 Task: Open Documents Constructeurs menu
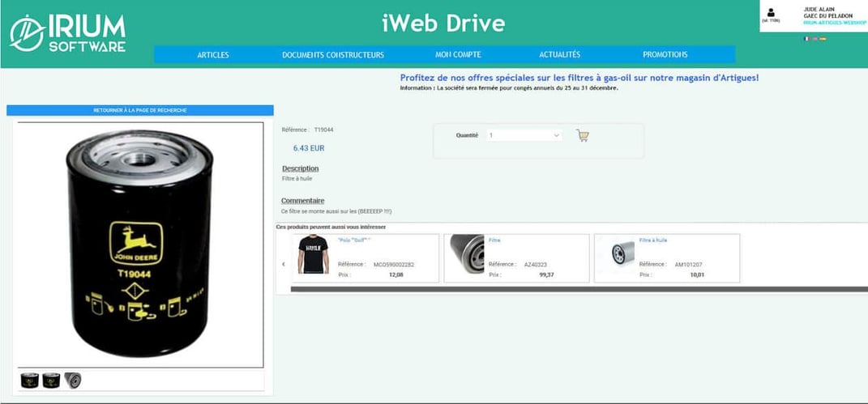333,55
